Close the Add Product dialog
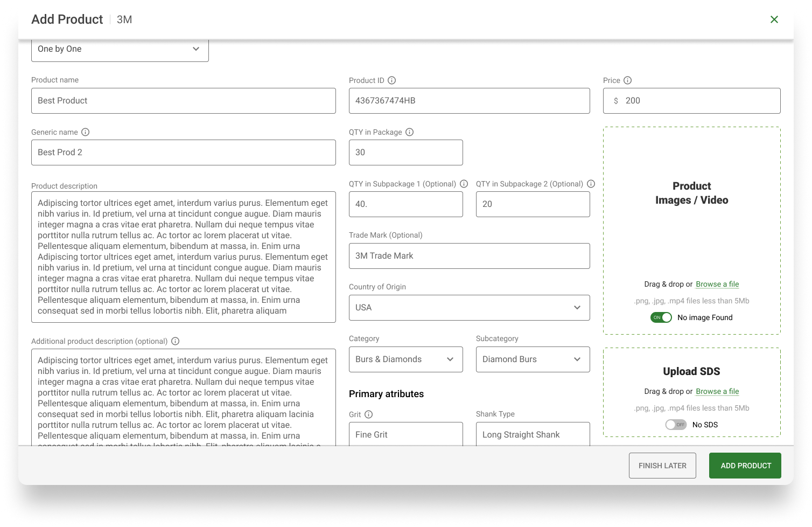This screenshot has width=812, height=527. pyautogui.click(x=774, y=19)
